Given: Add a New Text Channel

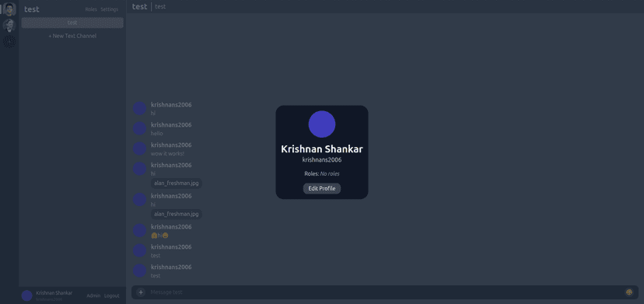Looking at the screenshot, I should click(72, 36).
